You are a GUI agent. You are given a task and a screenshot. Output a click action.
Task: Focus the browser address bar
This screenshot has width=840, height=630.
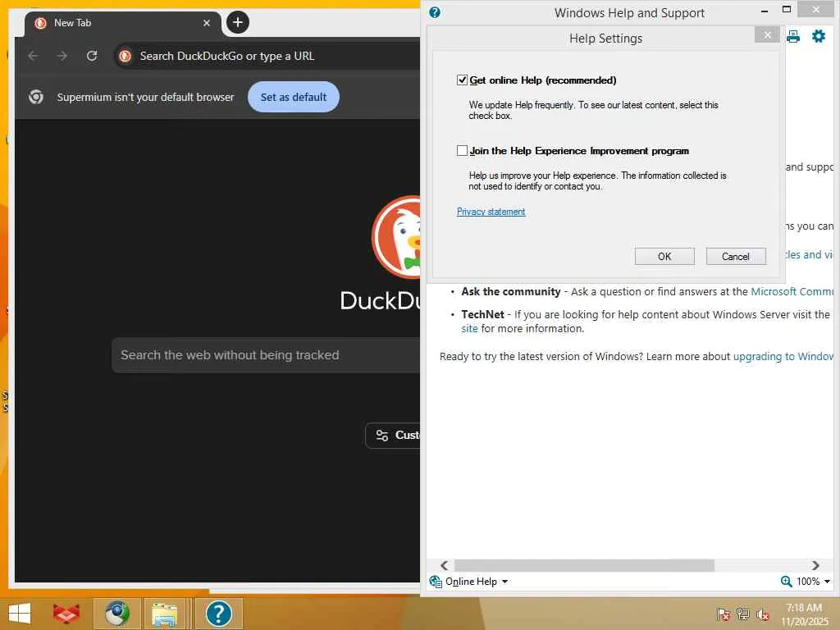coord(268,56)
